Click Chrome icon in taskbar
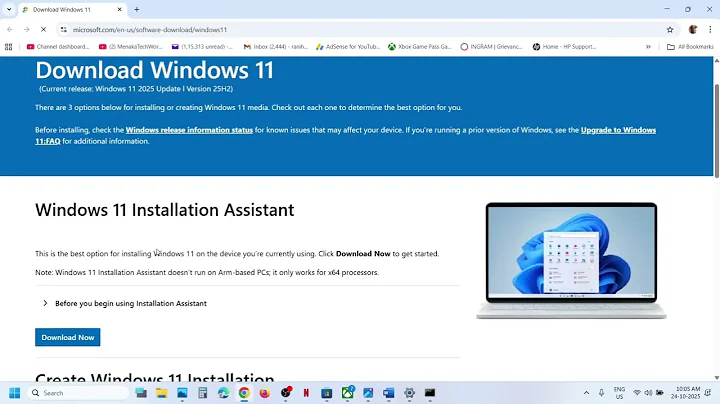The image size is (720, 404). 244,393
